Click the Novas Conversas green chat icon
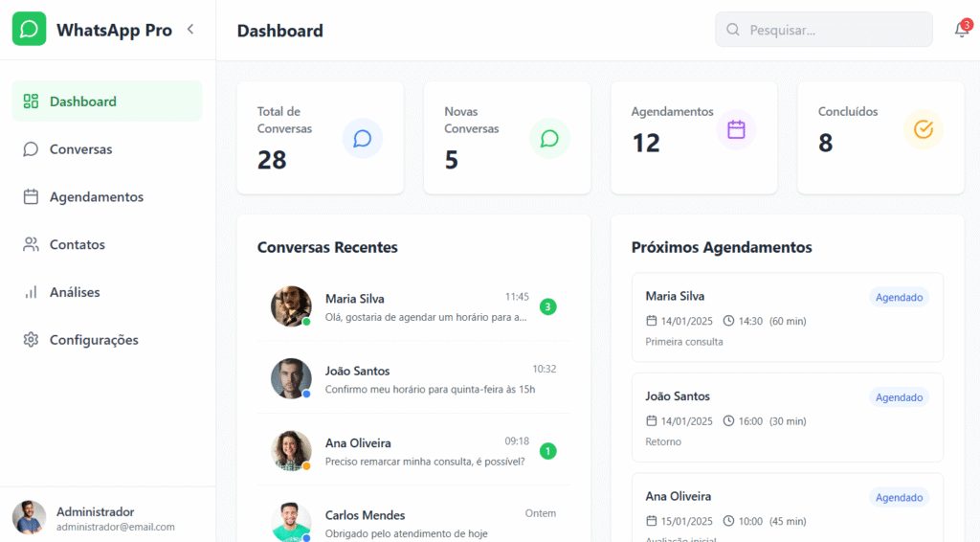 point(549,138)
